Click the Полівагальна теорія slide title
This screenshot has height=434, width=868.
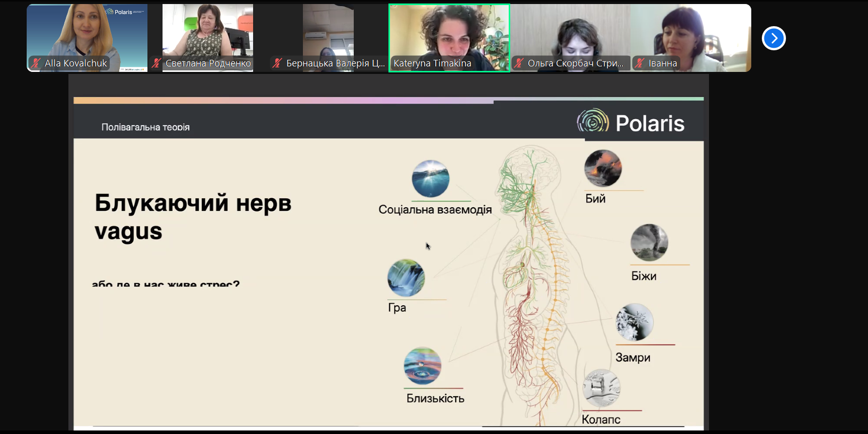pyautogui.click(x=145, y=127)
